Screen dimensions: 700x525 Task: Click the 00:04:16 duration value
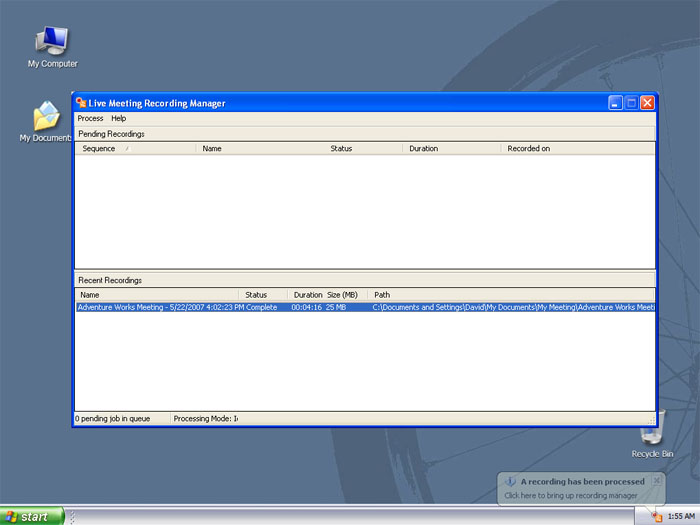(x=306, y=307)
